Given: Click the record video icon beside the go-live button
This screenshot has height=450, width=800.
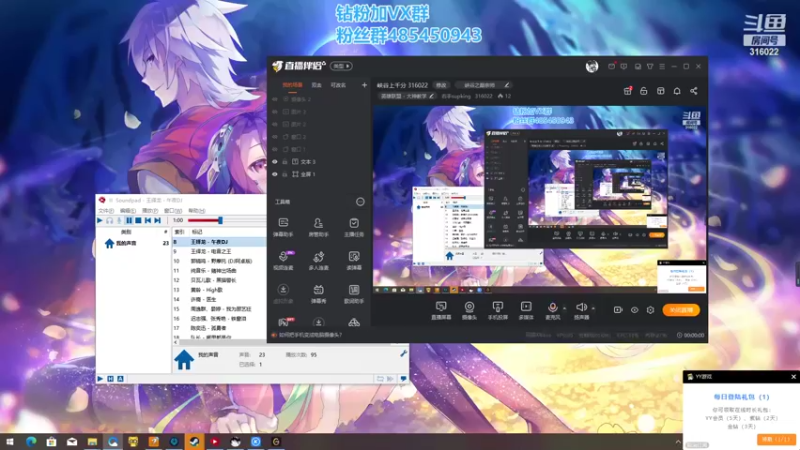Looking at the screenshot, I should coord(618,310).
